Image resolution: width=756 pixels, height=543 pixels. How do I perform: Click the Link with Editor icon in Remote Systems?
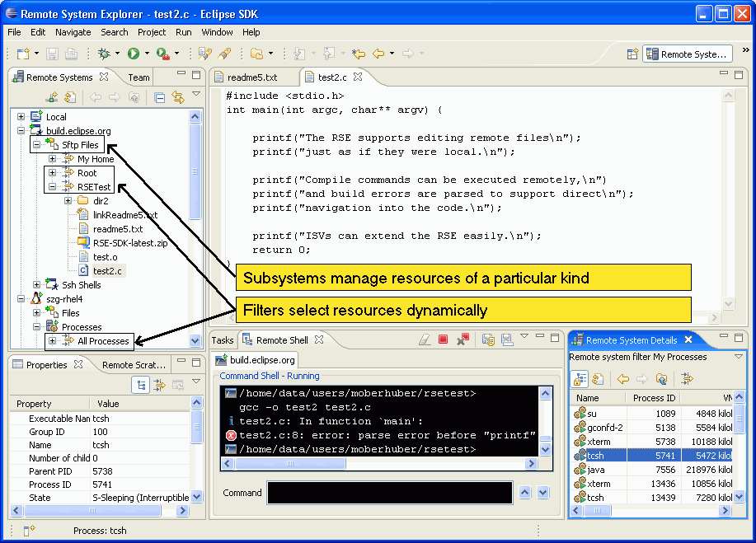177,97
